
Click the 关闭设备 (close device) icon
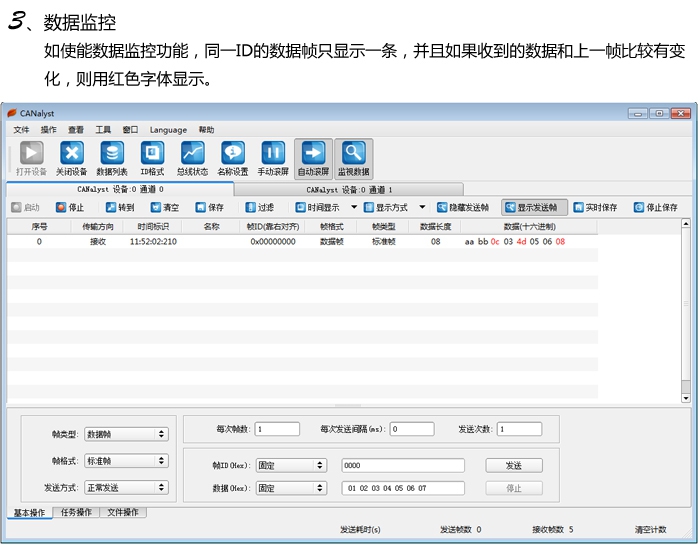click(71, 157)
